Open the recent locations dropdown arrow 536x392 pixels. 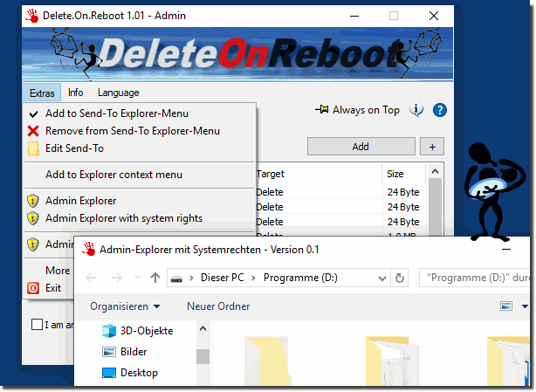click(x=137, y=277)
